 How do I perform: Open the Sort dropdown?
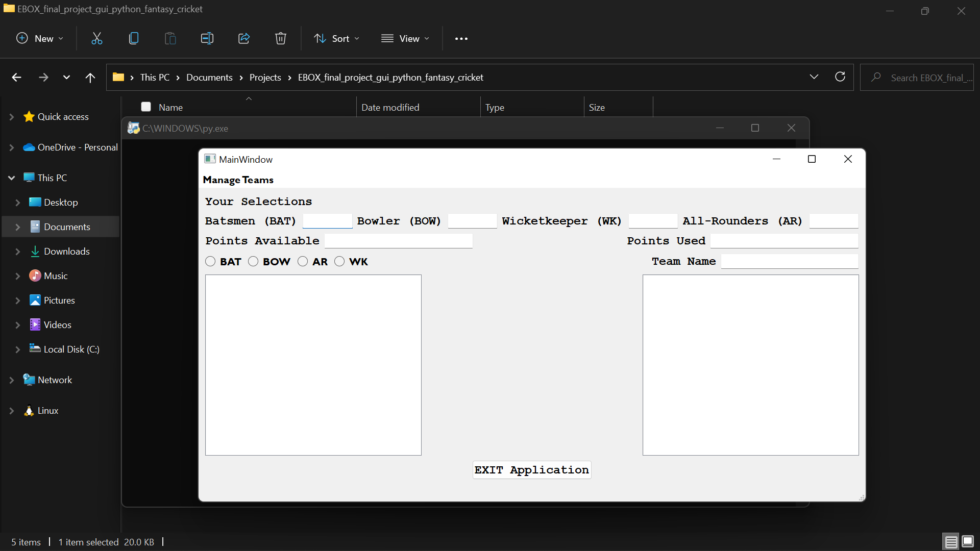point(336,38)
